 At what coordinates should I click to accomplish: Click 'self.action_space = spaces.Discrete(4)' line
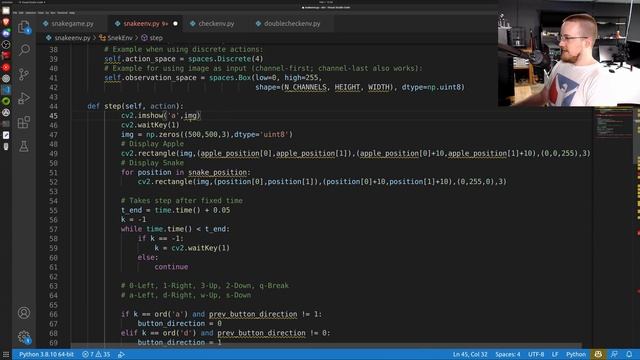(184, 59)
